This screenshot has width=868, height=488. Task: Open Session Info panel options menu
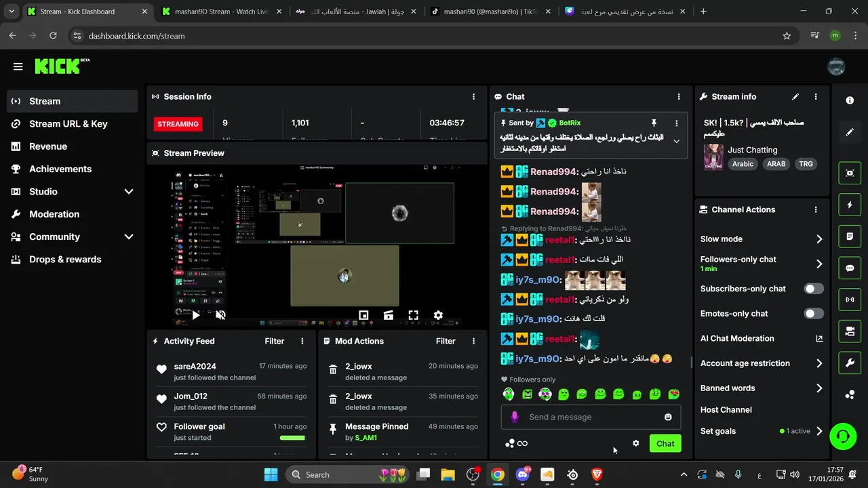pyautogui.click(x=473, y=97)
